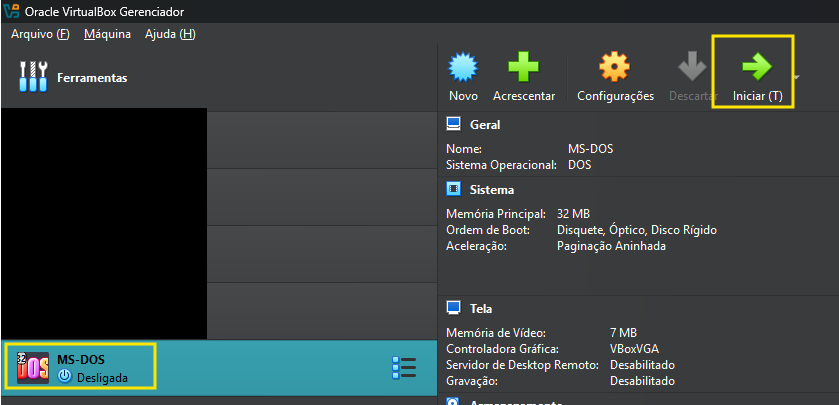Click the Novo new machine icon
The height and width of the screenshot is (405, 839).
463,67
